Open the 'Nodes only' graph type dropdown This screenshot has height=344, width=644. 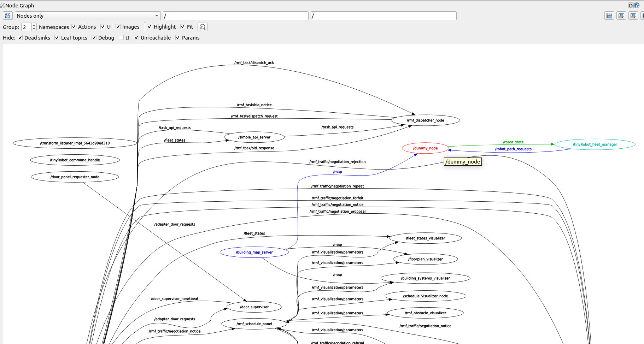pos(88,16)
